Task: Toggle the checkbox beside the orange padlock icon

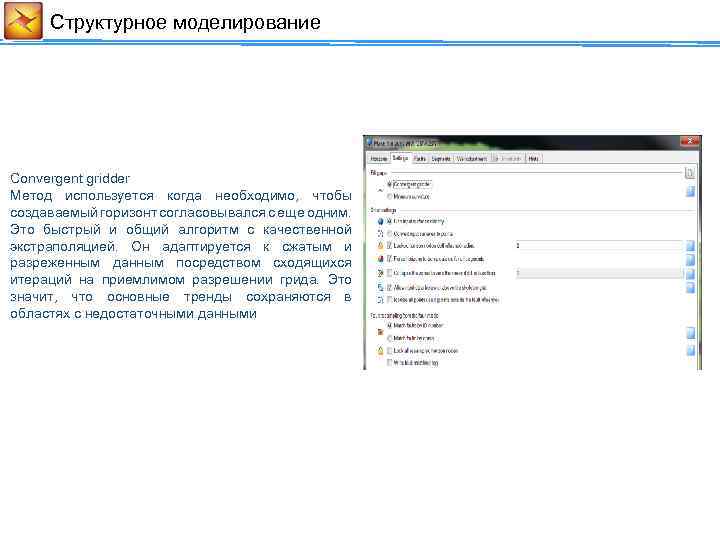Action: tap(389, 246)
